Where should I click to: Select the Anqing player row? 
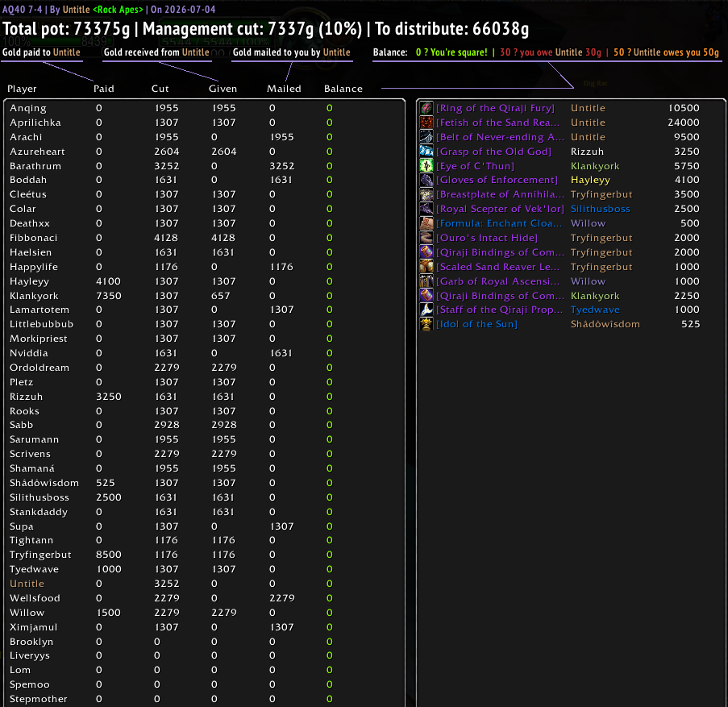coord(204,108)
